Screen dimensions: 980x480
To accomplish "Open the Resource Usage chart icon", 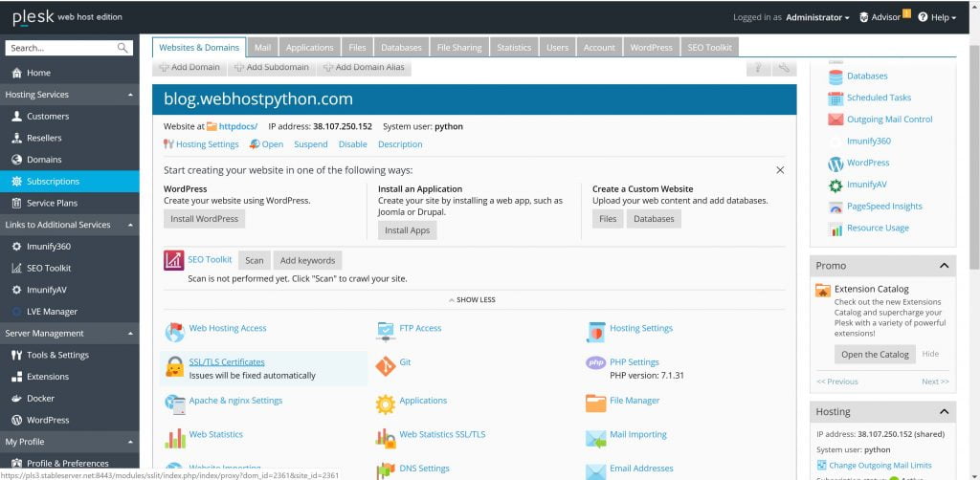I will click(835, 229).
